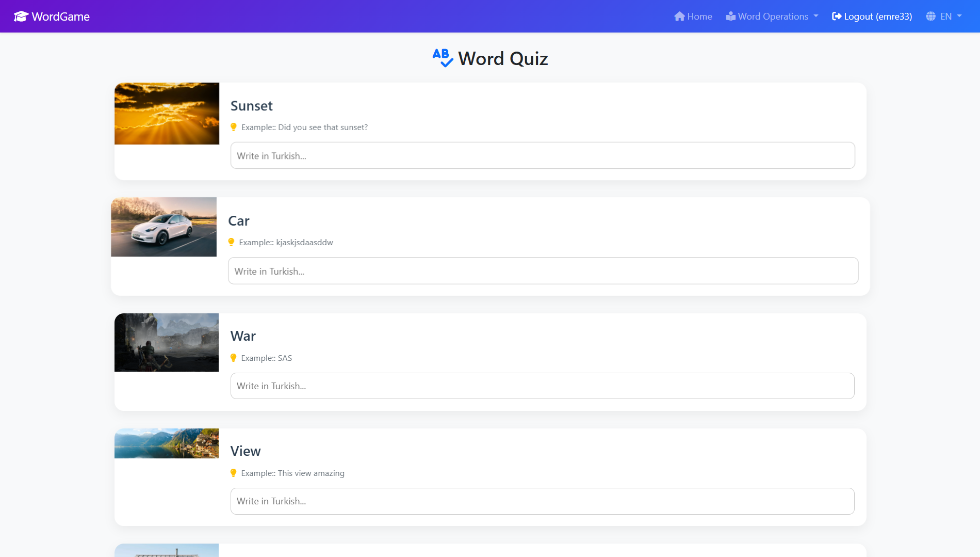
Task: Click the lightbulb icon beside the Sunset example
Action: [235, 126]
